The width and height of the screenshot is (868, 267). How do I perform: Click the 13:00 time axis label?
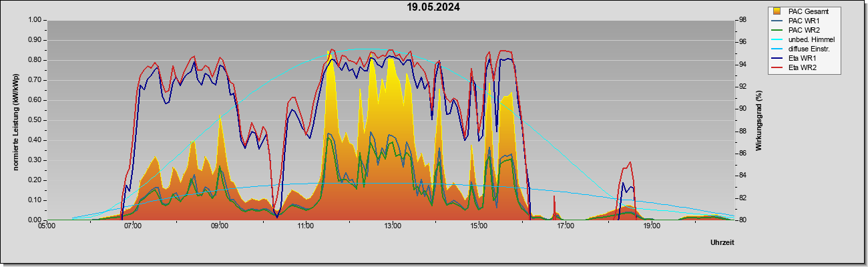[393, 226]
